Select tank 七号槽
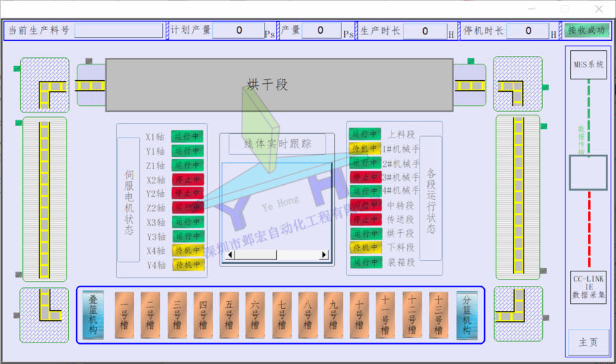The width and height of the screenshot is (616, 364). [282, 315]
